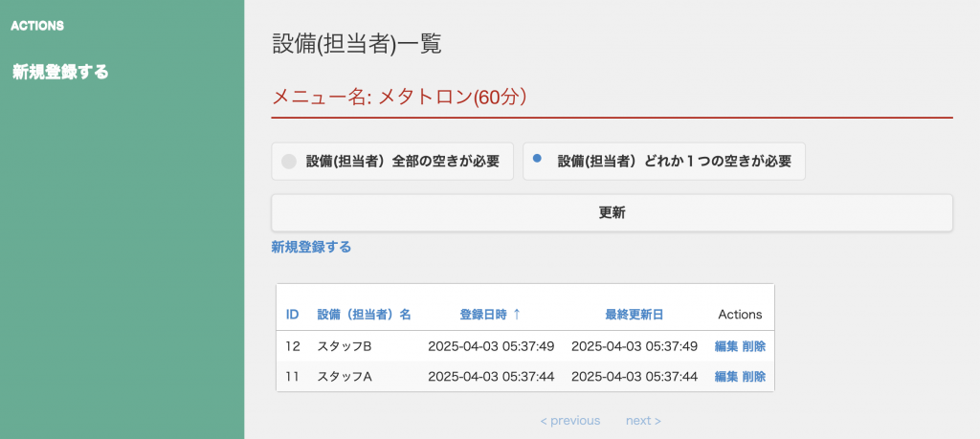Go to the next page link
The height and width of the screenshot is (439, 980).
(643, 421)
